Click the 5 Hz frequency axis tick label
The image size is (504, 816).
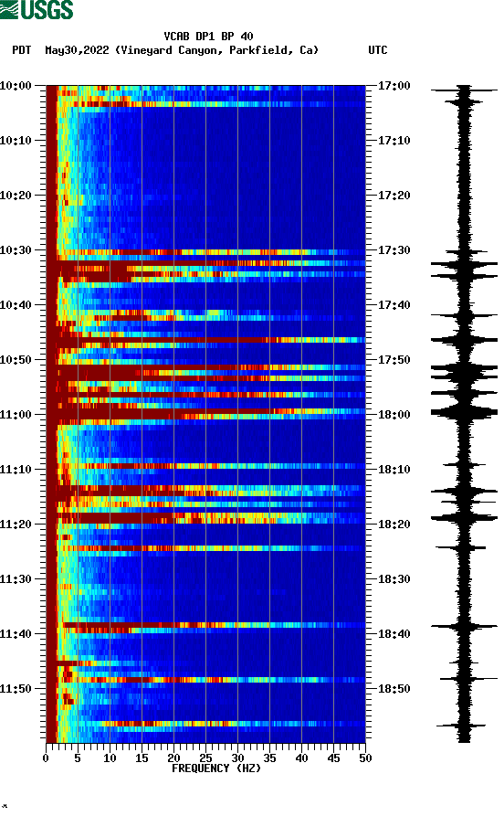click(78, 758)
